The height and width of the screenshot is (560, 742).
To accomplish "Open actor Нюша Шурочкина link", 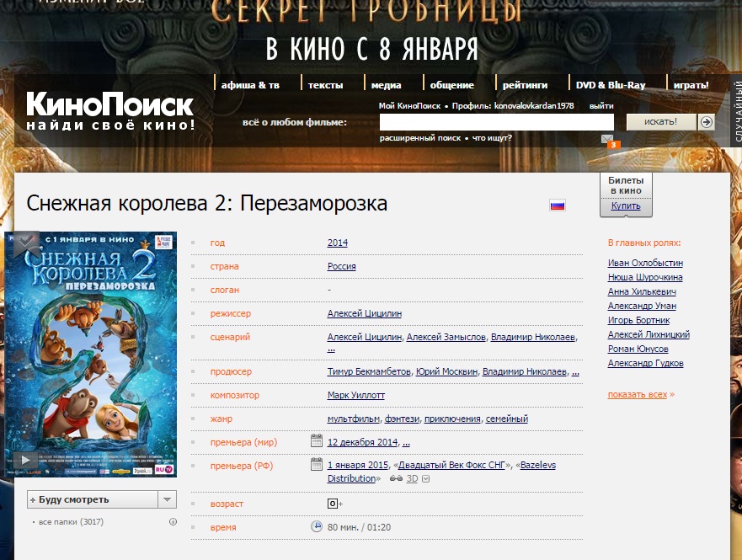I will [x=645, y=277].
